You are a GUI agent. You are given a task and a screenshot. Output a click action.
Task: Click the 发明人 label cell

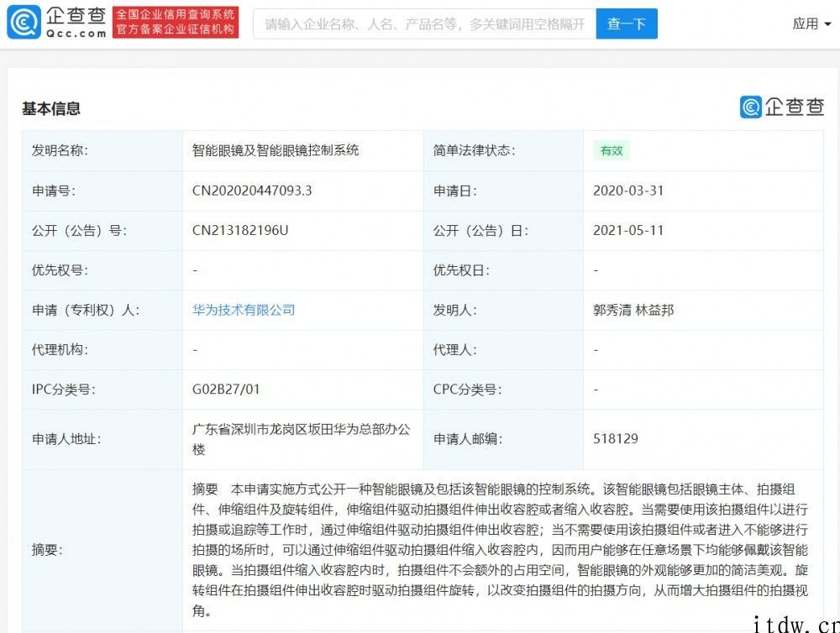(503, 310)
